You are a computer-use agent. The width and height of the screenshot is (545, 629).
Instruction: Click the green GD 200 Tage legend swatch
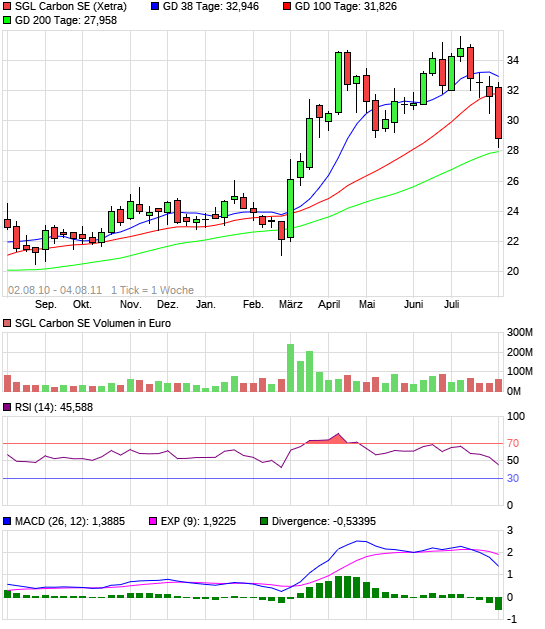pos(7,20)
